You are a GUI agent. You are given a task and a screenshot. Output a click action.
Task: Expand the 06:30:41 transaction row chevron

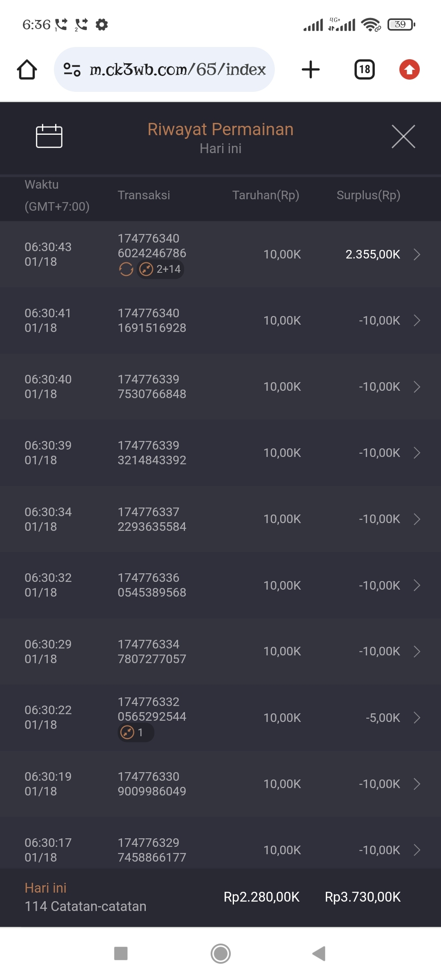tap(417, 321)
